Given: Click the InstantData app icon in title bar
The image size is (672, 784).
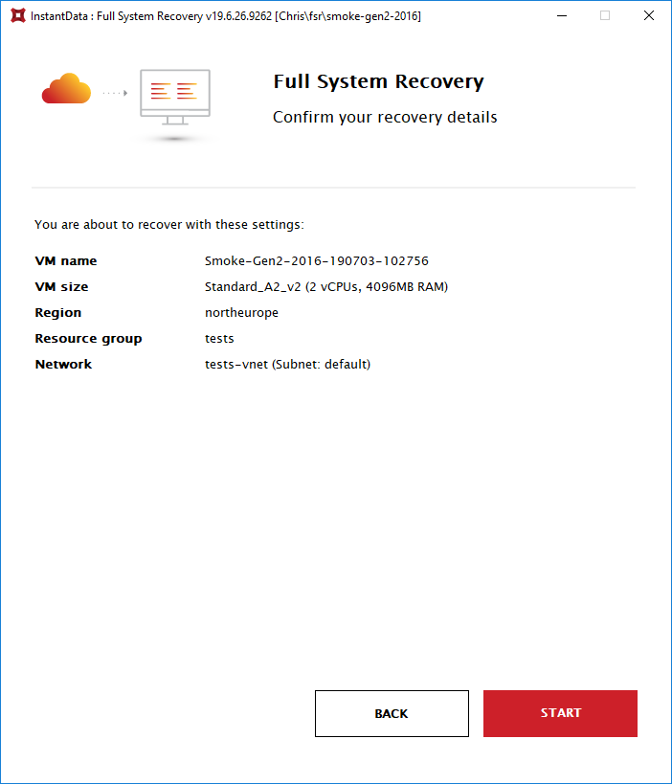Looking at the screenshot, I should [x=18, y=15].
